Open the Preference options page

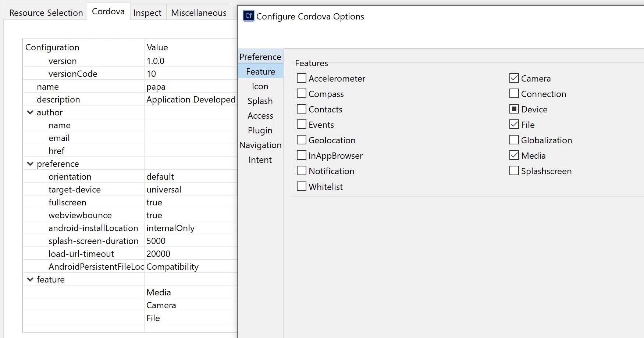[x=260, y=57]
